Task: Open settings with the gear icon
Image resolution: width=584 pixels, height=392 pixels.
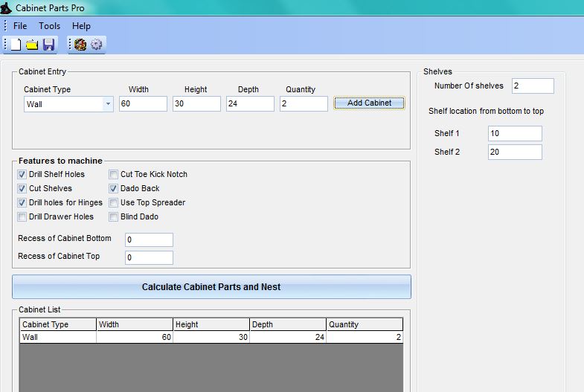Action: 97,45
